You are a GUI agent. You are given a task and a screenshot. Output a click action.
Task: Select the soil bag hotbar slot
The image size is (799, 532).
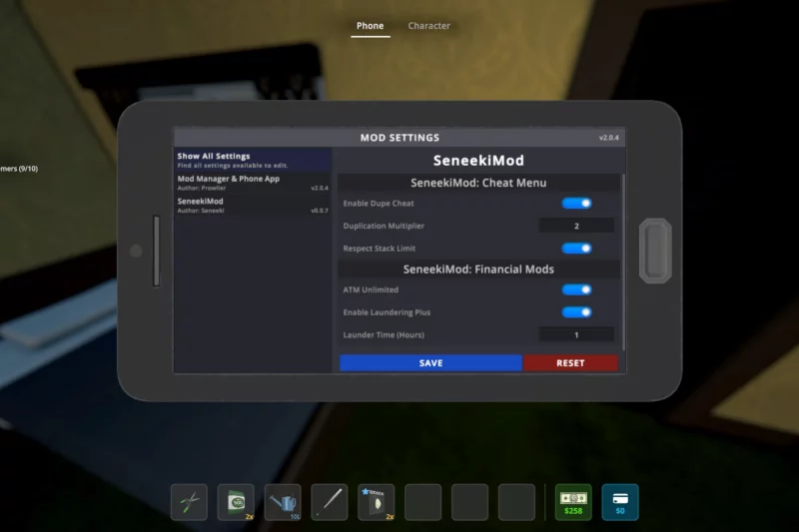[236, 502]
